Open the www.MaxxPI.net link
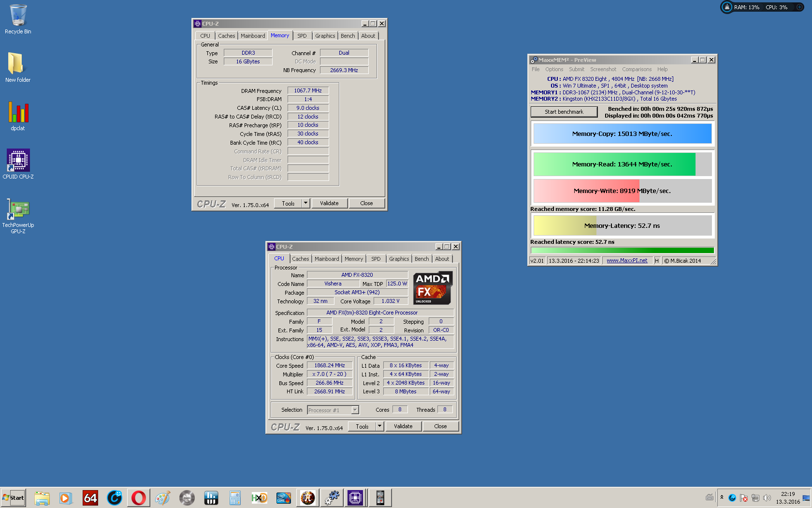The height and width of the screenshot is (508, 812). 627,260
